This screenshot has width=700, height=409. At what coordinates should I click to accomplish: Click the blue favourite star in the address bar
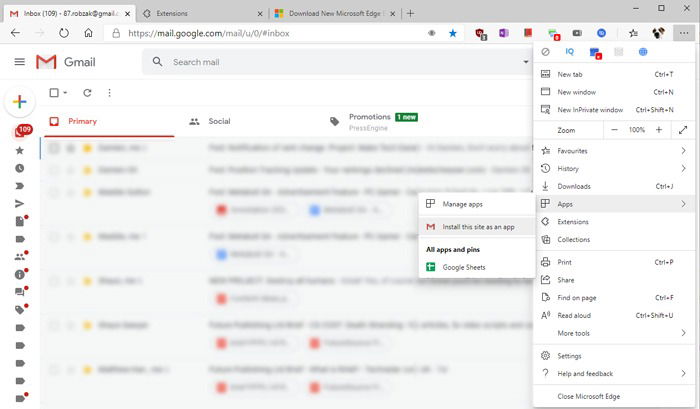(453, 33)
